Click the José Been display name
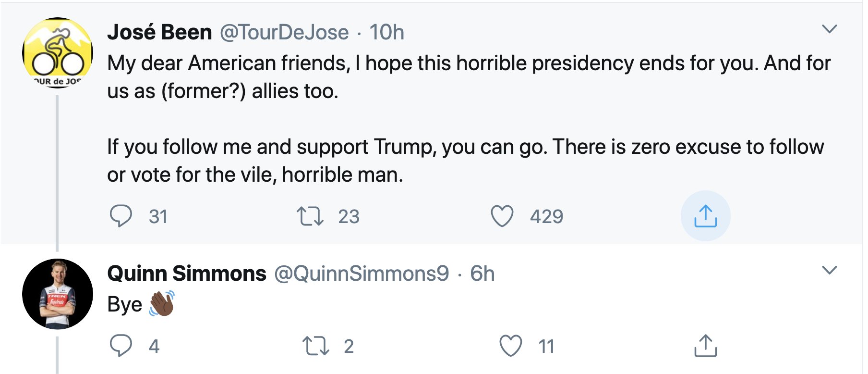Viewport: 868px width, 374px height. (x=159, y=32)
